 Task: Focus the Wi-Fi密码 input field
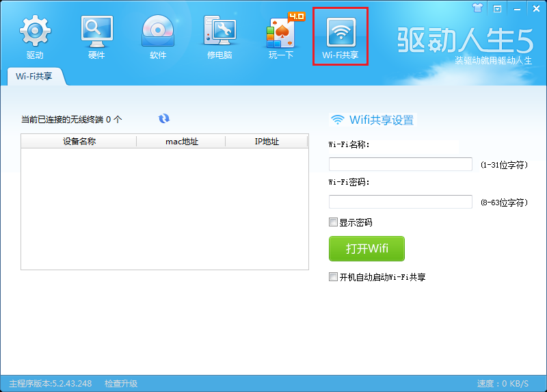[401, 202]
